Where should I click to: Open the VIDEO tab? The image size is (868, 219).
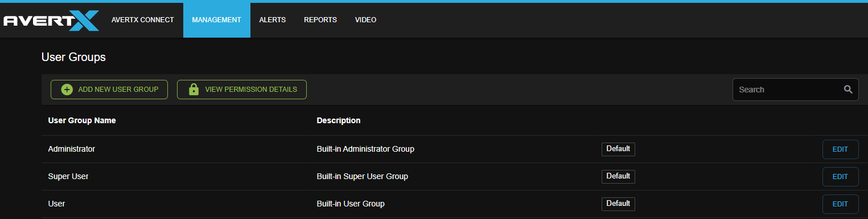365,20
